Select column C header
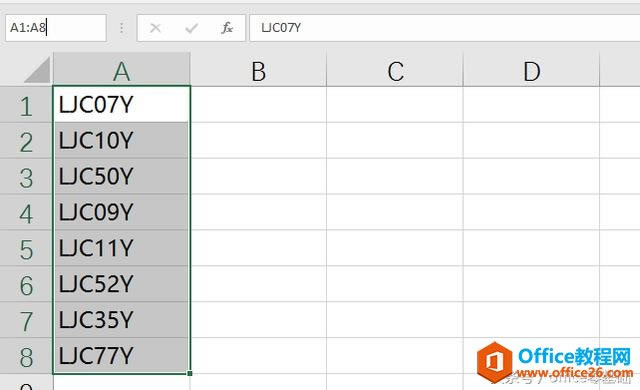Screen dimensions: 640x390 [x=395, y=69]
